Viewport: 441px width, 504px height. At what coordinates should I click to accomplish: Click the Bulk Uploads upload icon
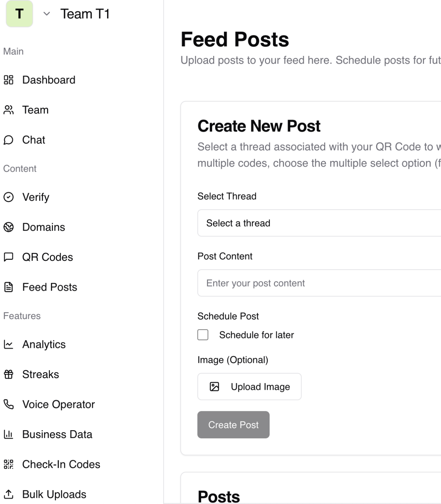click(x=8, y=494)
